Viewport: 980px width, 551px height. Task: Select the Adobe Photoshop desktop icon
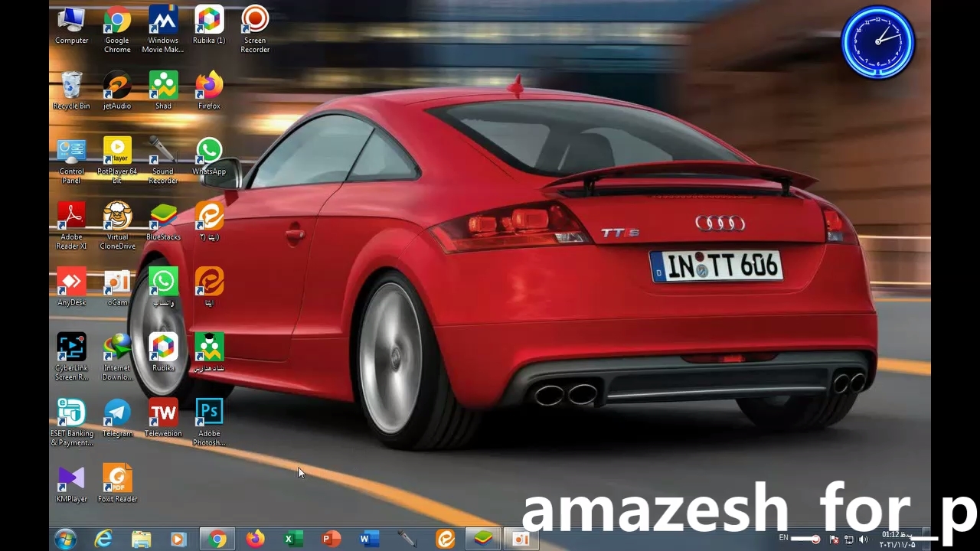[x=209, y=413]
